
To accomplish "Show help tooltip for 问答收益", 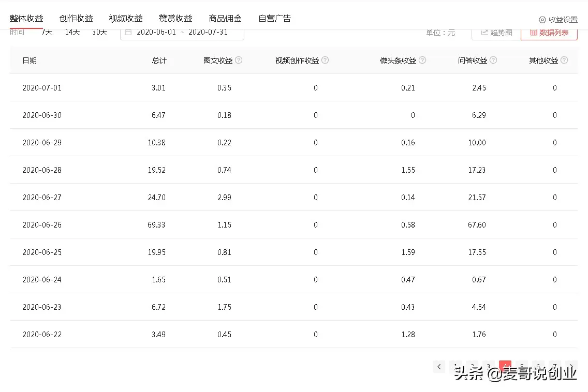I will tap(493, 60).
